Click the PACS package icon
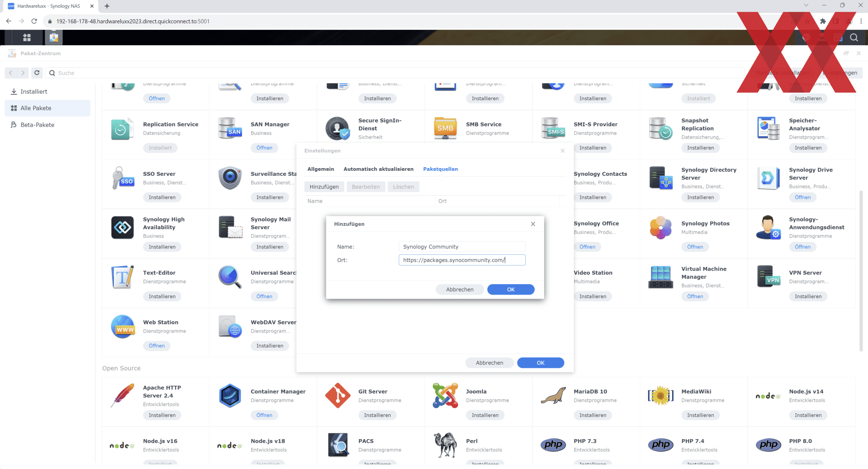 tap(338, 445)
